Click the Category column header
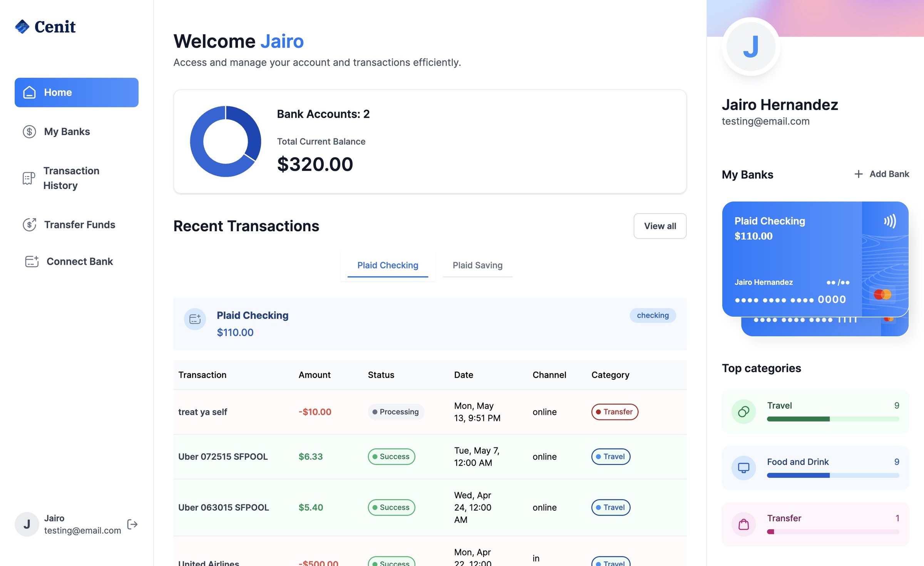Image resolution: width=924 pixels, height=566 pixels. point(610,375)
